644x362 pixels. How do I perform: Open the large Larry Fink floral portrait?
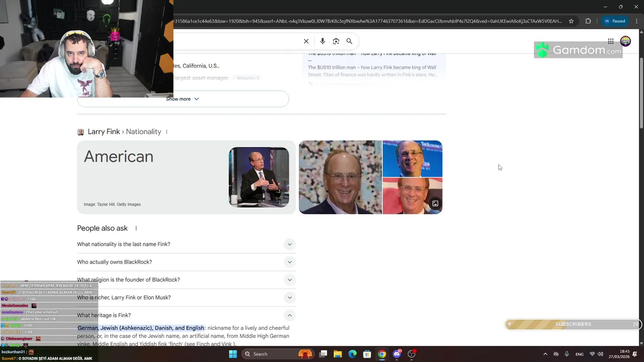click(x=340, y=177)
